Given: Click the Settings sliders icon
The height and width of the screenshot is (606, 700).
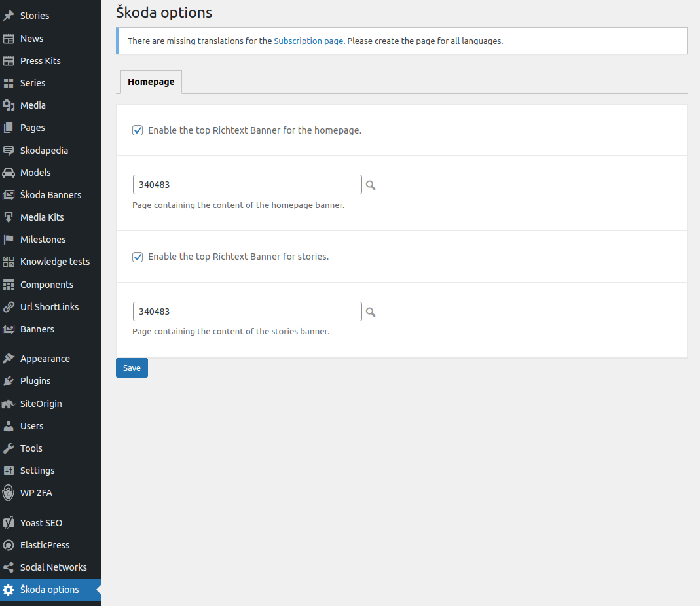Looking at the screenshot, I should pyautogui.click(x=9, y=471).
